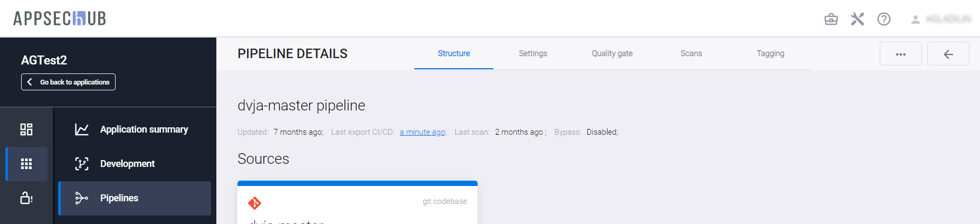The width and height of the screenshot is (980, 224).
Task: Switch to the Structure tab
Action: pyautogui.click(x=454, y=53)
